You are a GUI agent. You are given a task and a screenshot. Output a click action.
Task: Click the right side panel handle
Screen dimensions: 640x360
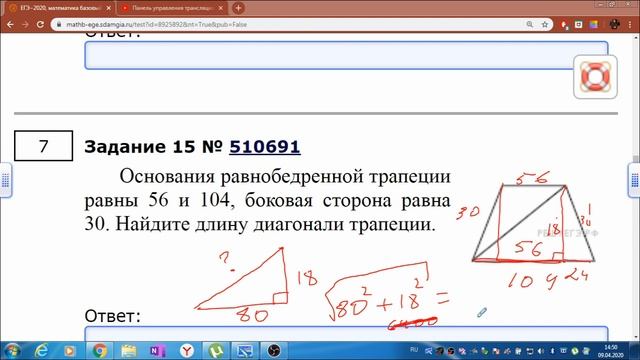coord(634,180)
